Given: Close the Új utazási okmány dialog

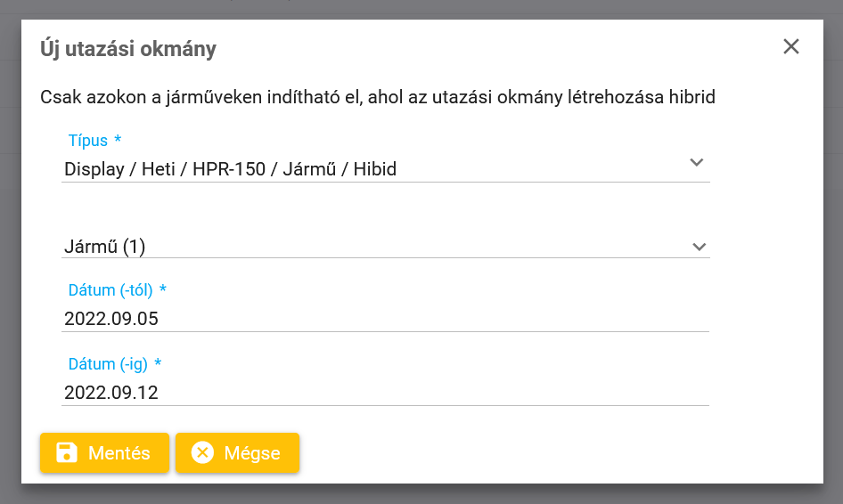Looking at the screenshot, I should pos(790,46).
